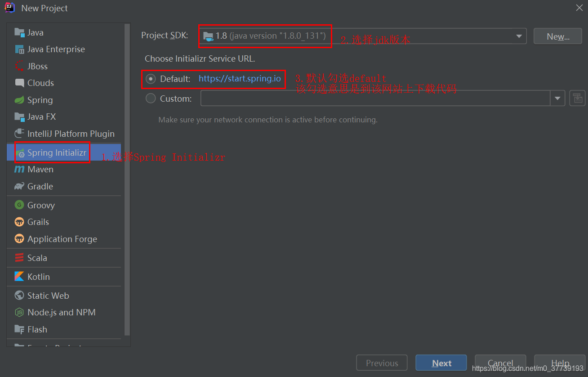Select Java project type

coord(64,32)
